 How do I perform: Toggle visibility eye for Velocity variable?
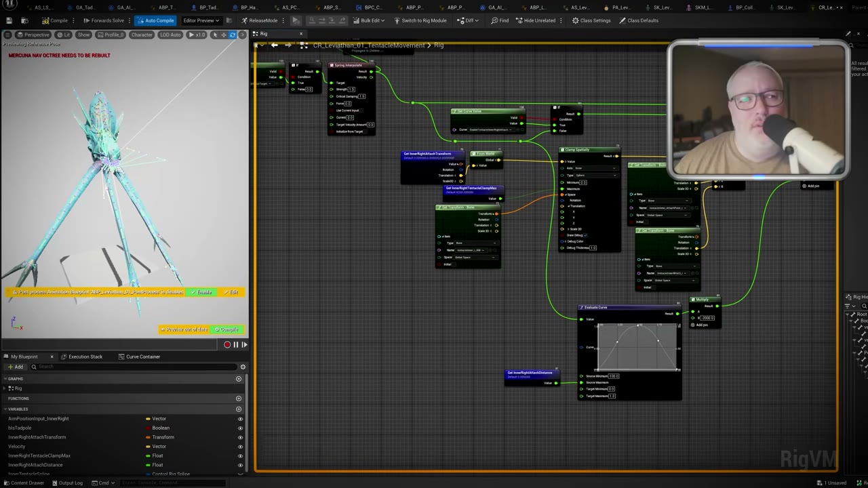click(239, 447)
